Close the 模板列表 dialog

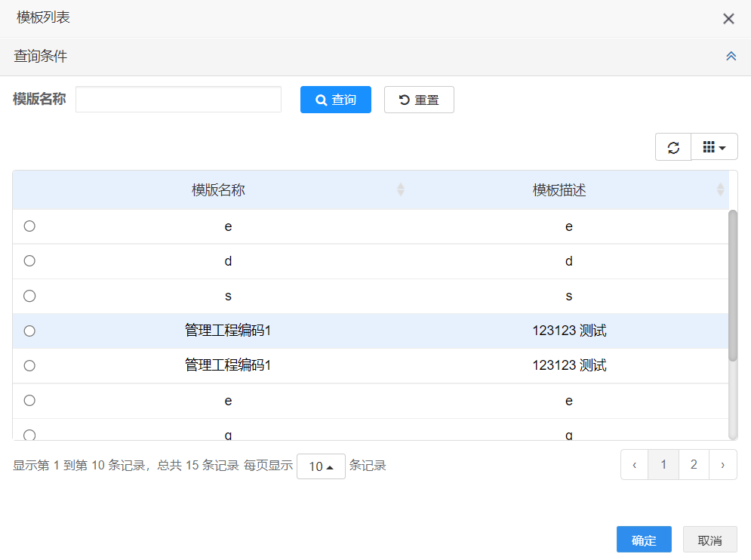728,19
